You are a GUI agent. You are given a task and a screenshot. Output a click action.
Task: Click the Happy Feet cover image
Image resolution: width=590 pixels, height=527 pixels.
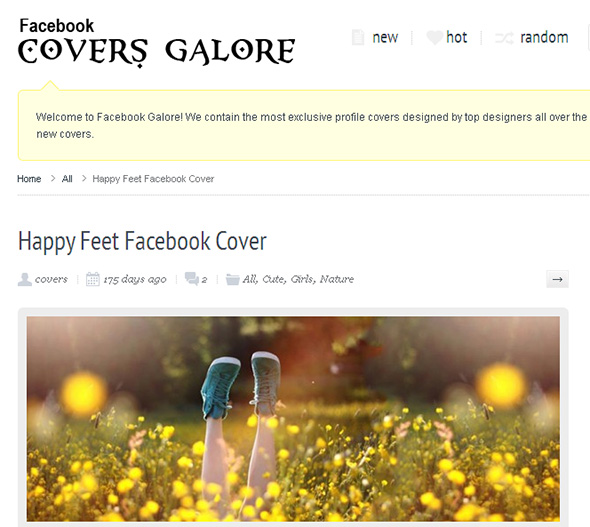(293, 419)
